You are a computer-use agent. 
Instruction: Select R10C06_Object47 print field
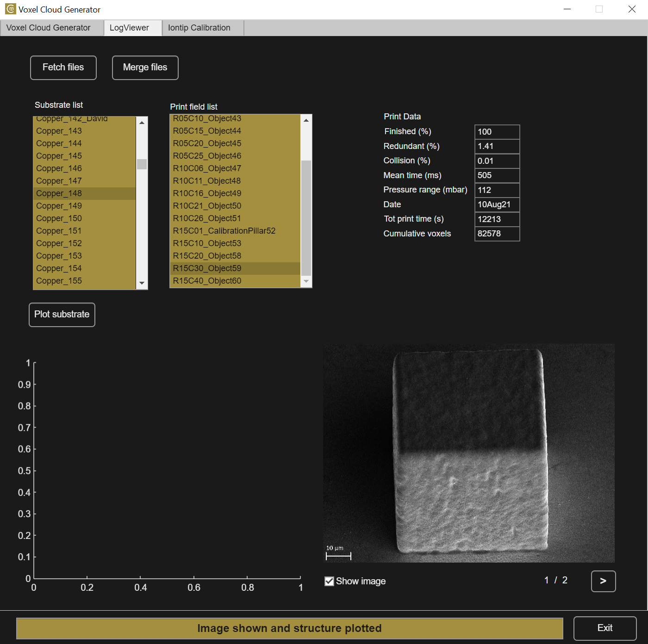235,168
